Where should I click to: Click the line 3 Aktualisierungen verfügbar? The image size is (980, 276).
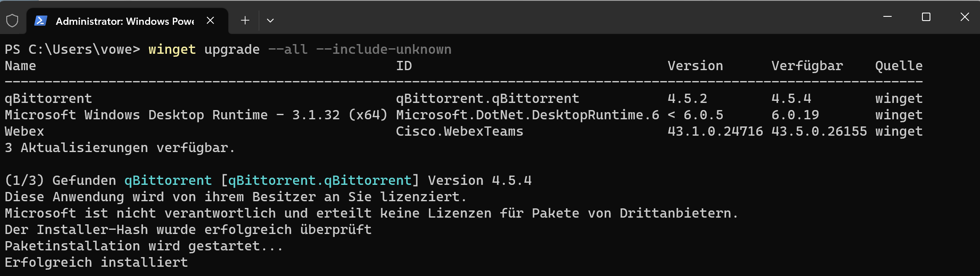point(119,147)
